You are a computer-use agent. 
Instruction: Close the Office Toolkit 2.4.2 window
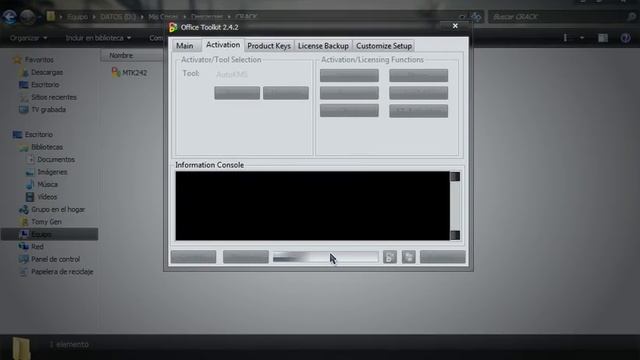click(x=455, y=26)
